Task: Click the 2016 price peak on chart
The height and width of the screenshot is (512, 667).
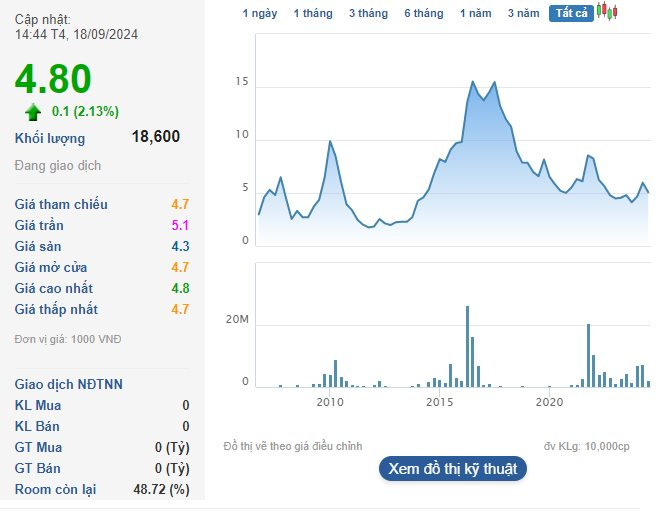Action: (472, 82)
